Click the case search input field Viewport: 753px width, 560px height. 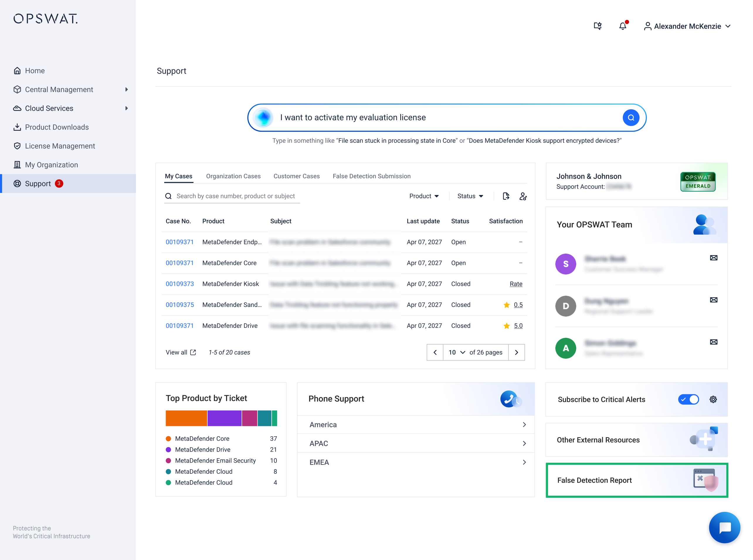point(233,196)
